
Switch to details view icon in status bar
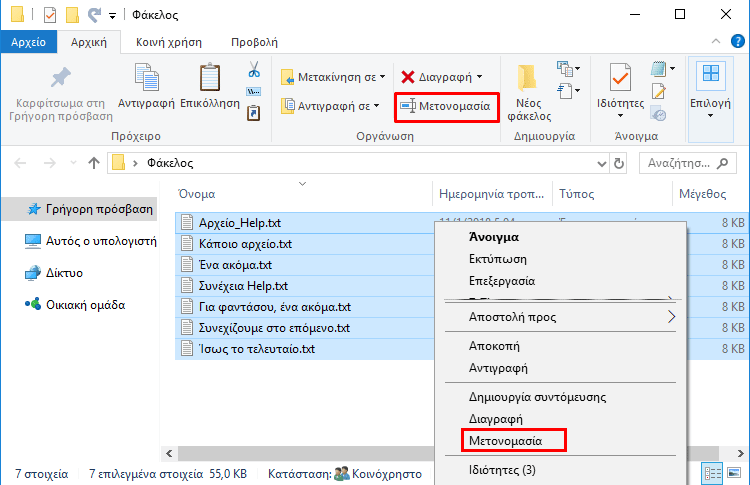[x=712, y=474]
